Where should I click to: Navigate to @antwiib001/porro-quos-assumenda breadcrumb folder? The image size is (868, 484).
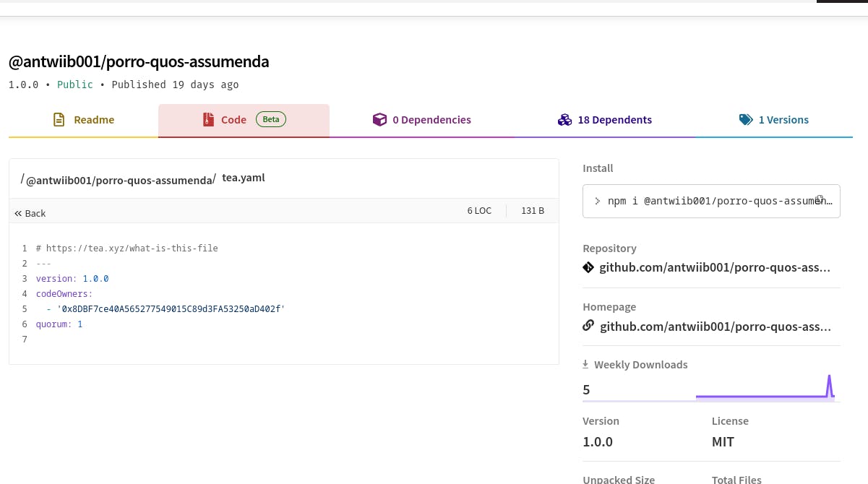point(120,180)
